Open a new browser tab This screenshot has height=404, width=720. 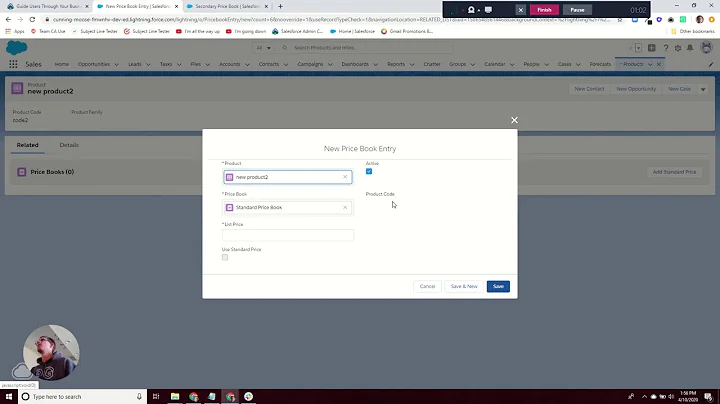(x=281, y=6)
